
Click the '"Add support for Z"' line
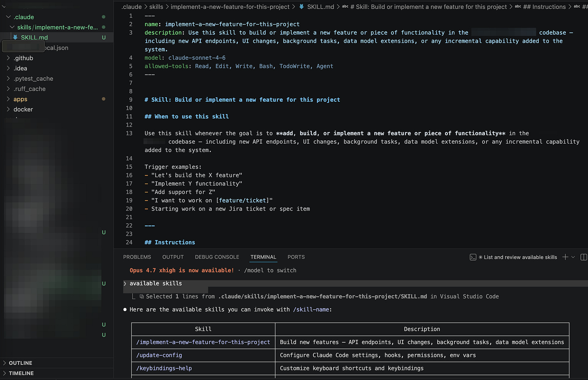(180, 192)
